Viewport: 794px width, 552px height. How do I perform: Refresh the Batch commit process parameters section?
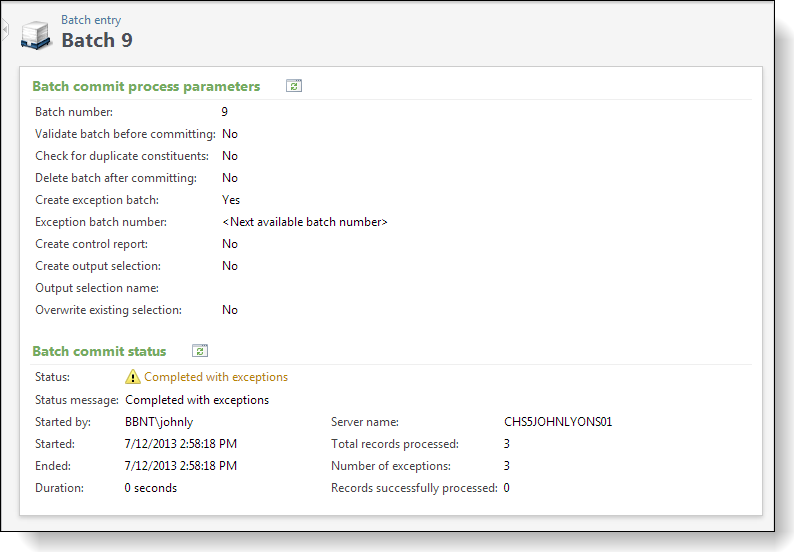pyautogui.click(x=294, y=86)
